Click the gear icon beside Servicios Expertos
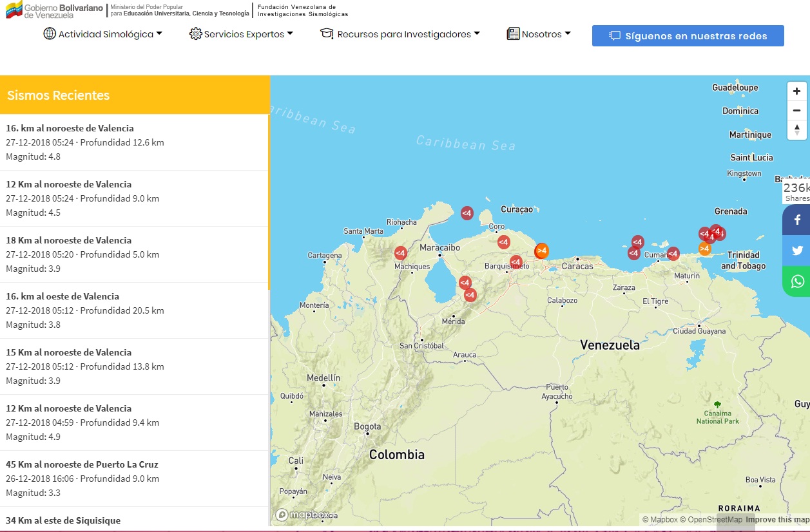810x532 pixels. [195, 34]
